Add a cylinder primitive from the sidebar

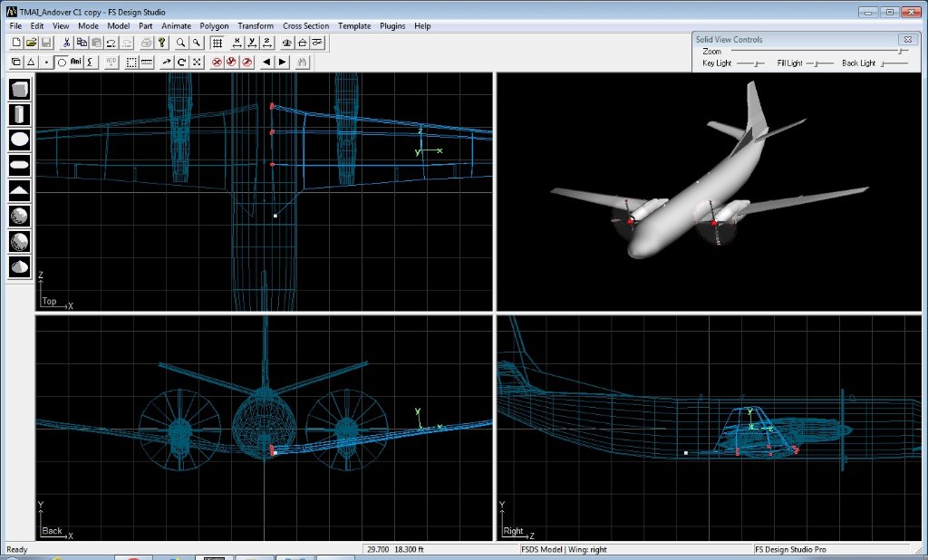19,114
